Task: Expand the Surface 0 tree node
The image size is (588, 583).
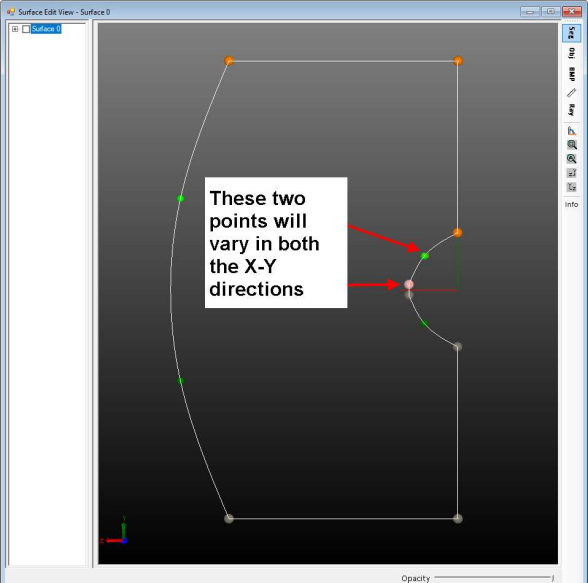Action: pyautogui.click(x=15, y=29)
